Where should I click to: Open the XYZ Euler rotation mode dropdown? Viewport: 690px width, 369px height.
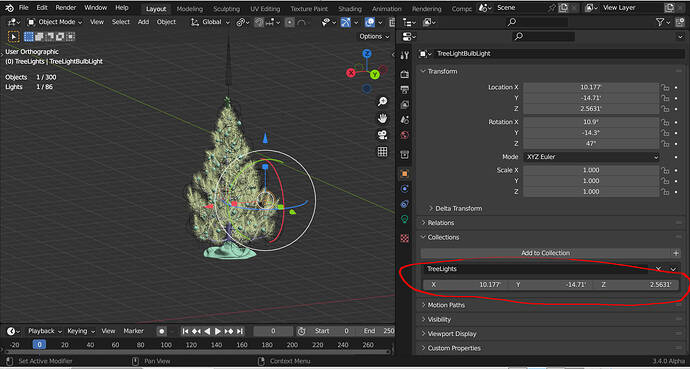(x=591, y=157)
